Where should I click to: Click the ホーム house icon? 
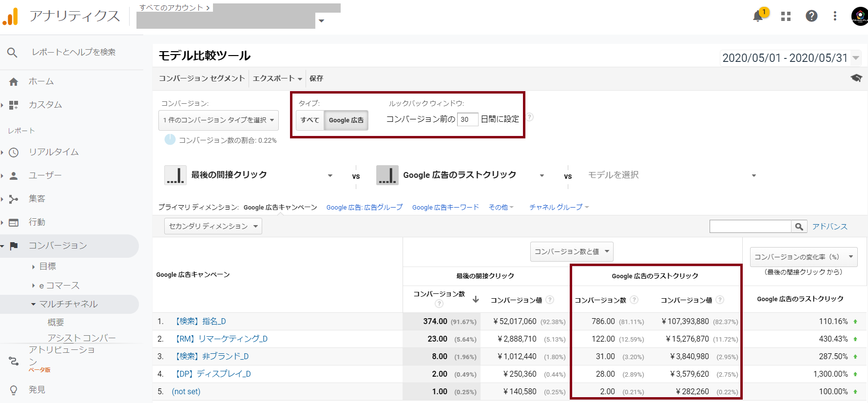click(x=14, y=82)
